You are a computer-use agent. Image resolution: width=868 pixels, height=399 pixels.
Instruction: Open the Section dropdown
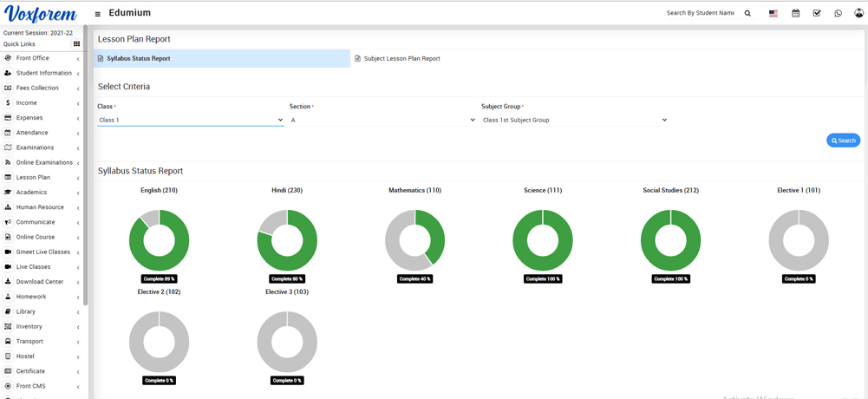pos(383,121)
